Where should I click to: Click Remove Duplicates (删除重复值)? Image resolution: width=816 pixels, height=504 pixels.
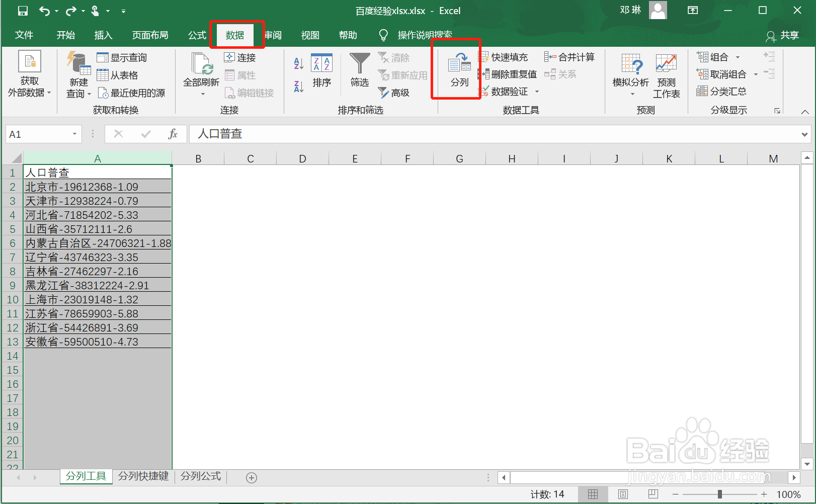click(507, 74)
